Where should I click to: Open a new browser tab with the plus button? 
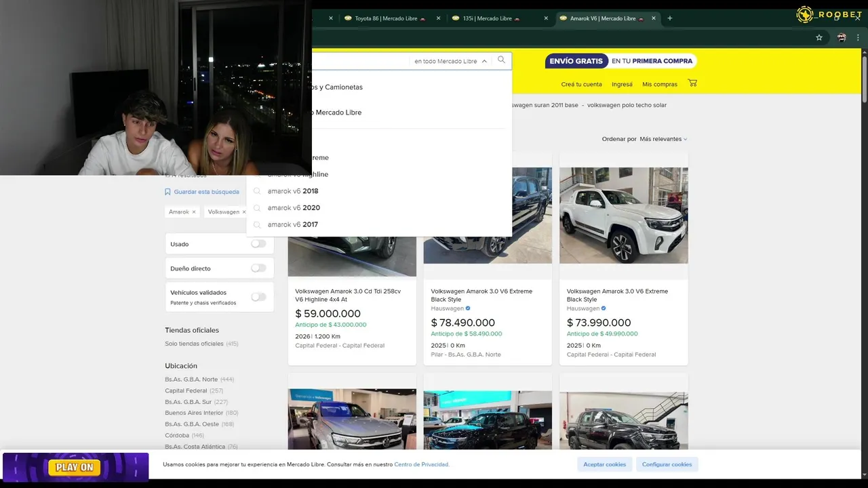pyautogui.click(x=670, y=18)
